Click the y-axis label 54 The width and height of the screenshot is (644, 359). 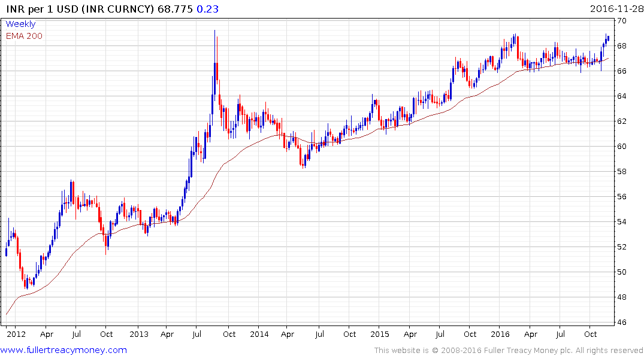pos(621,222)
